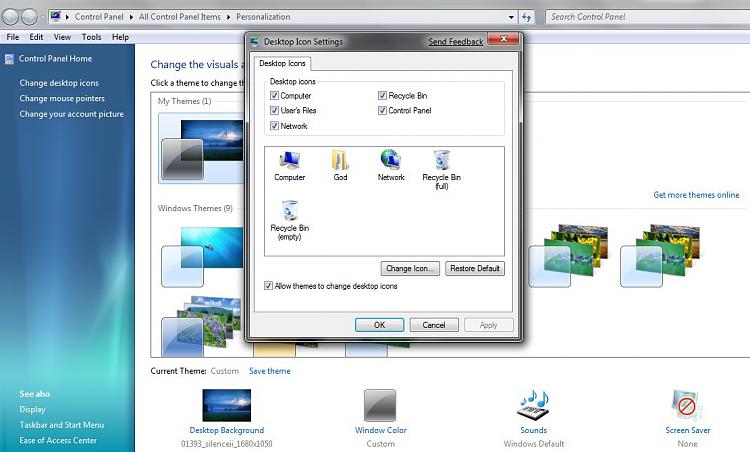
Task: Click the Search Control Panel field
Action: 648,17
